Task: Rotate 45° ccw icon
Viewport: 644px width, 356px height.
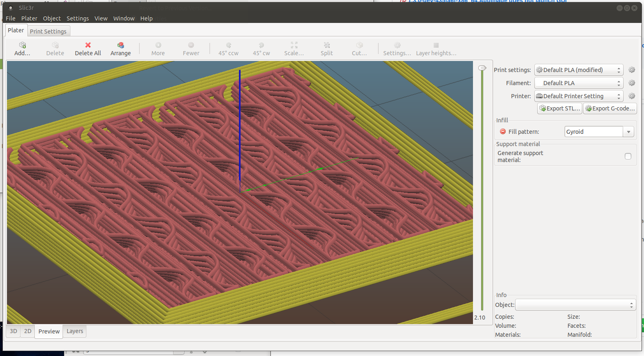Action: tap(229, 45)
